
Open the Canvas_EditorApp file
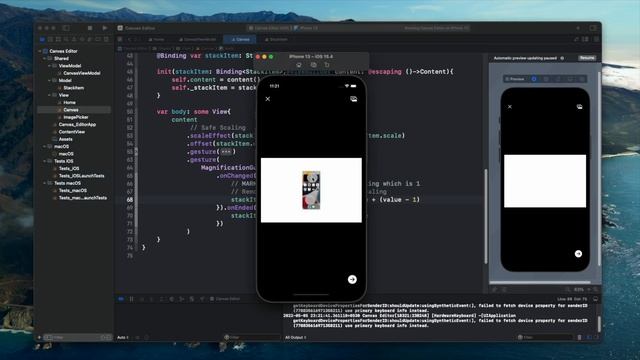pos(77,124)
